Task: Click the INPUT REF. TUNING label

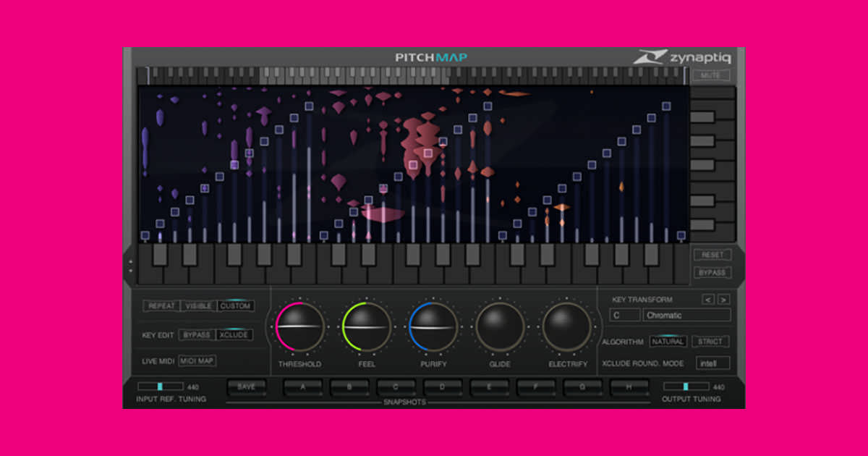Action: pyautogui.click(x=171, y=400)
